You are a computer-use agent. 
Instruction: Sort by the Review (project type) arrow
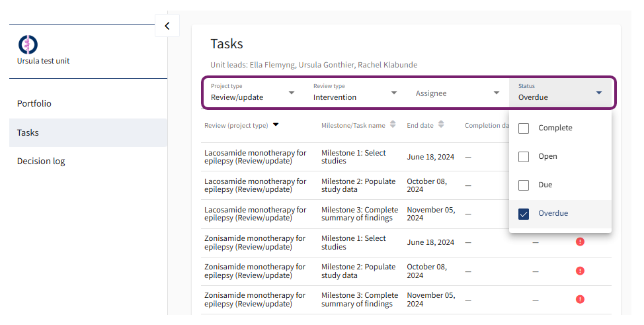pos(276,124)
